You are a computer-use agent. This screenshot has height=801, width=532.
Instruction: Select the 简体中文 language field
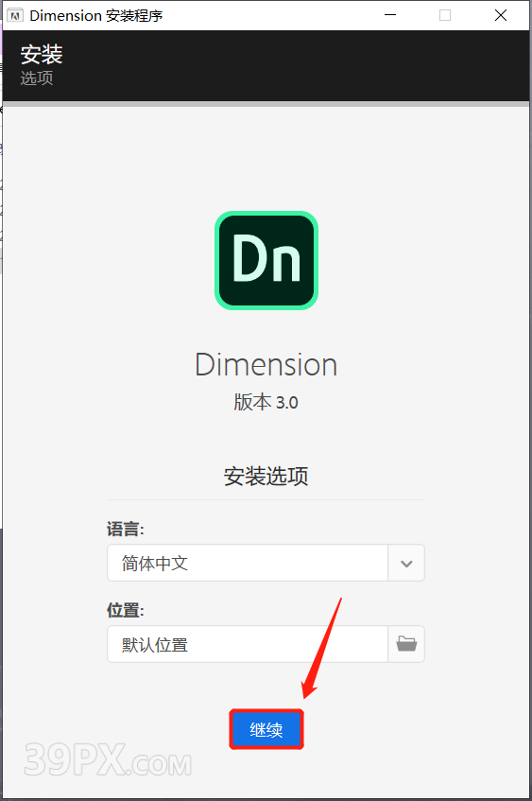248,563
